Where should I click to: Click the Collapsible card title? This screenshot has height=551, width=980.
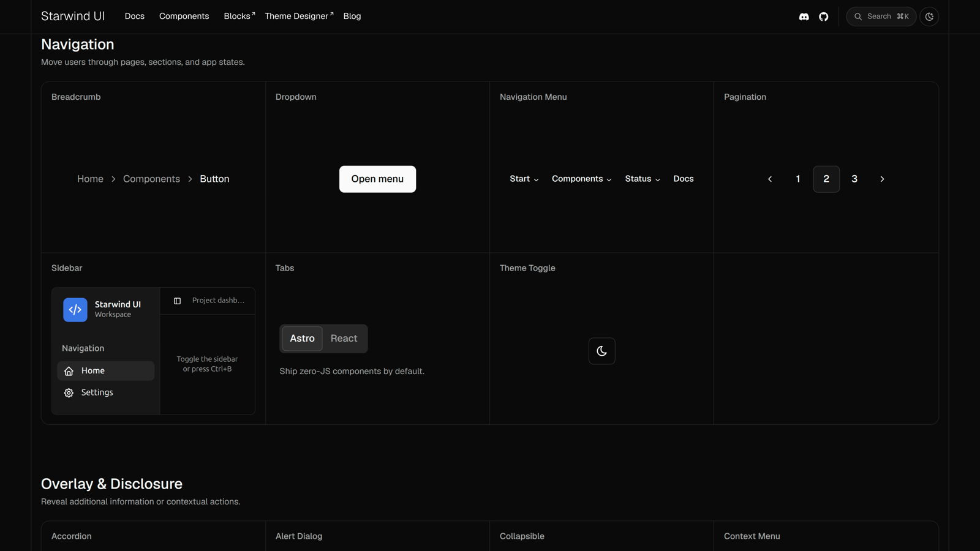click(522, 536)
